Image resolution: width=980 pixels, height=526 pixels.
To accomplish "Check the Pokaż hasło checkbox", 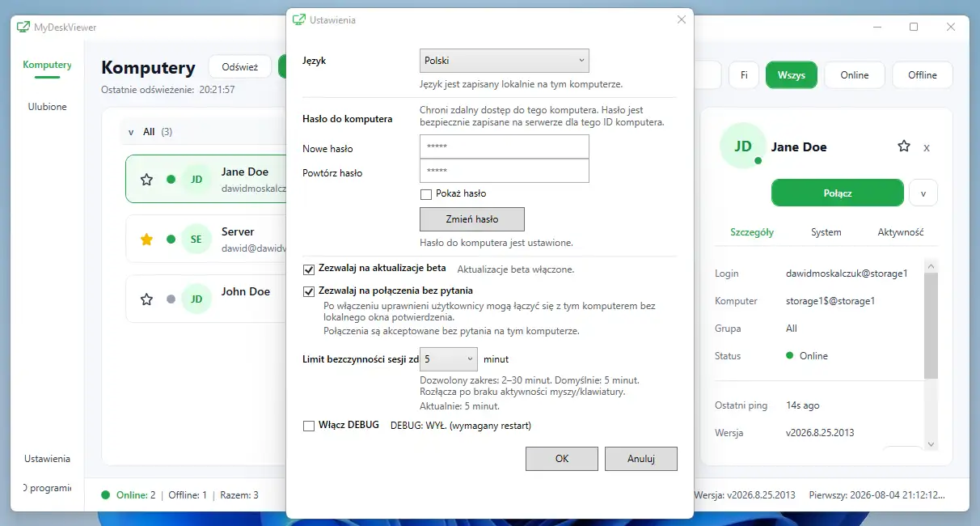I will point(426,194).
